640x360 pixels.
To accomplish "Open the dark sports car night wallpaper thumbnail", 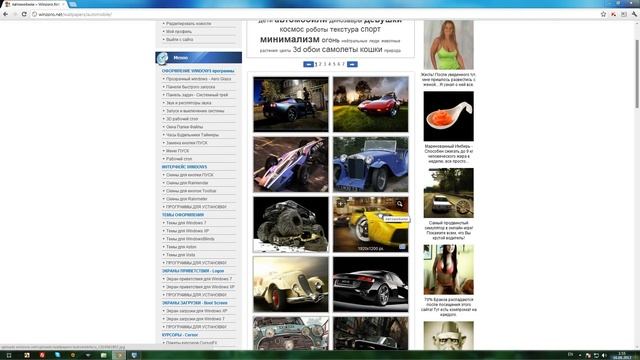I will tap(291, 104).
